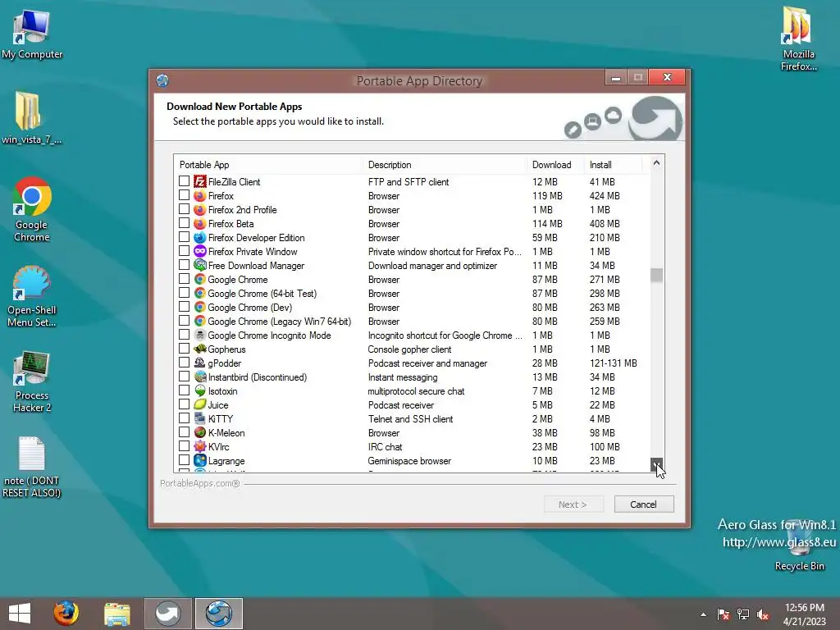Click the Firefox Beta row icon
840x630 pixels.
click(200, 223)
